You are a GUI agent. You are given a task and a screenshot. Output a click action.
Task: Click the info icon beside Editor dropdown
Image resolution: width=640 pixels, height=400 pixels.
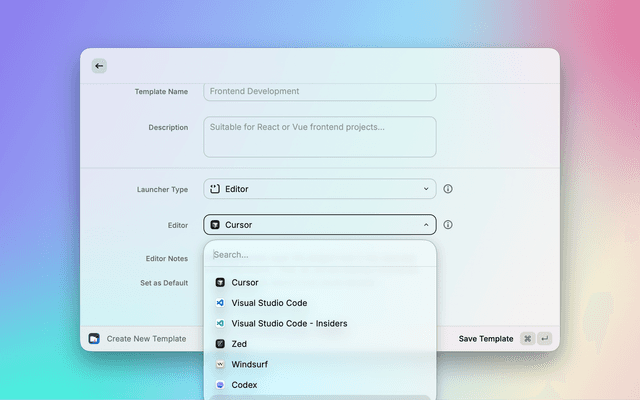(448, 225)
